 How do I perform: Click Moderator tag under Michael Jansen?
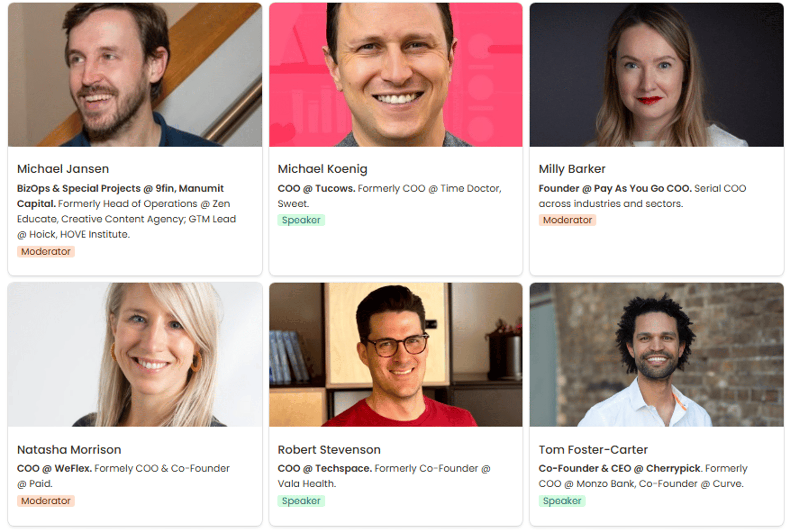coord(46,252)
